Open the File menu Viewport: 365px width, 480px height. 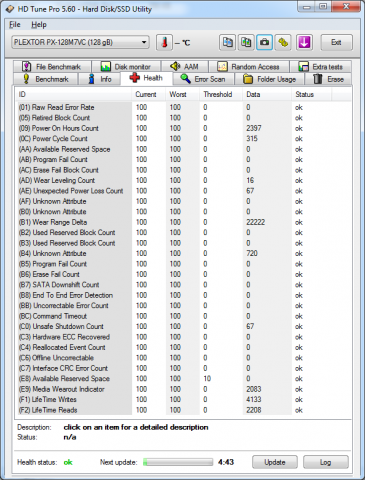click(15, 25)
